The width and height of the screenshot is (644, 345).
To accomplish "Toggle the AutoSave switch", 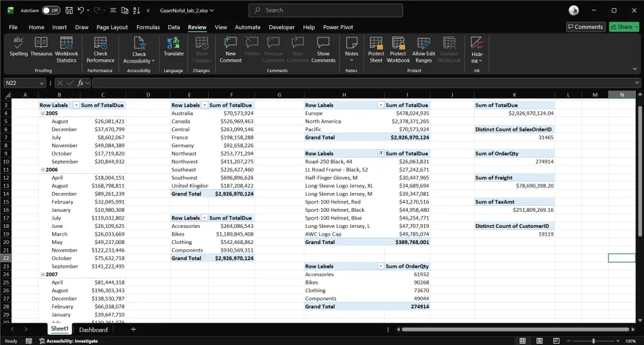I will point(51,10).
